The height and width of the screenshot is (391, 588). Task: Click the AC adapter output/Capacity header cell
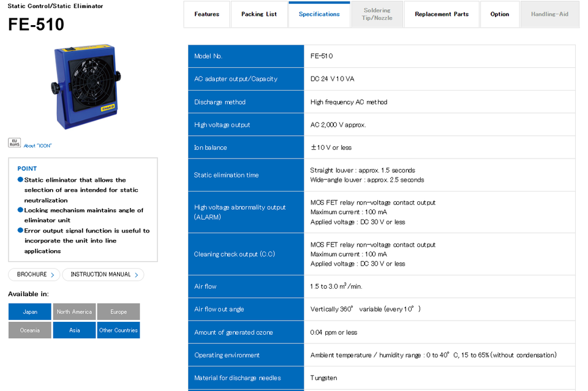pyautogui.click(x=246, y=79)
